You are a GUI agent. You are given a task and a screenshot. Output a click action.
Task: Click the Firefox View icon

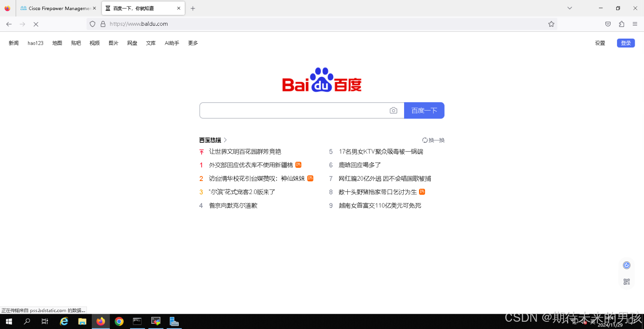coord(7,8)
